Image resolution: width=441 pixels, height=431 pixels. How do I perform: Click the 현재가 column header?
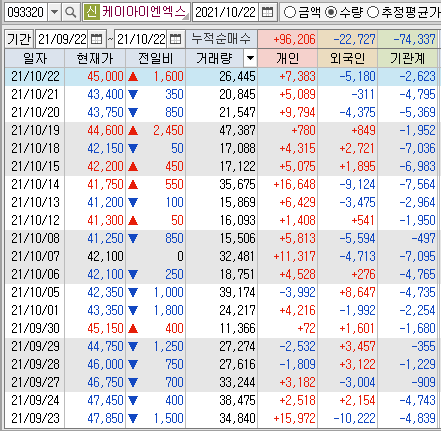click(x=95, y=59)
